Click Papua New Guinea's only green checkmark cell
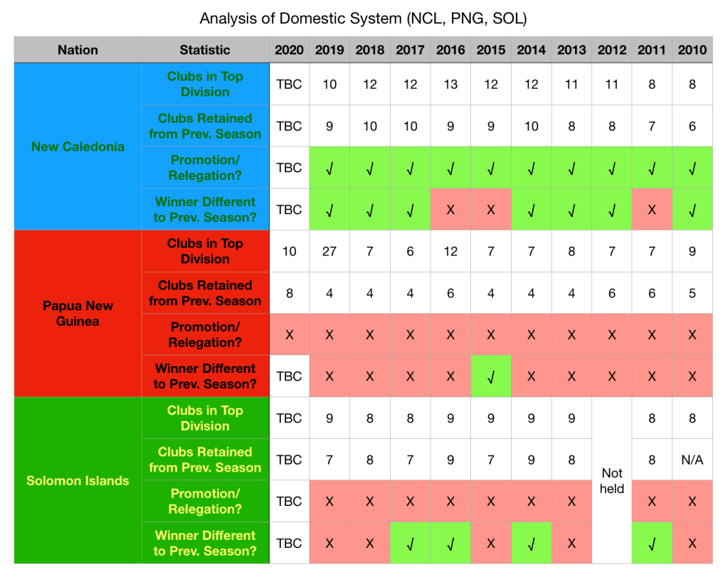 [x=490, y=376]
